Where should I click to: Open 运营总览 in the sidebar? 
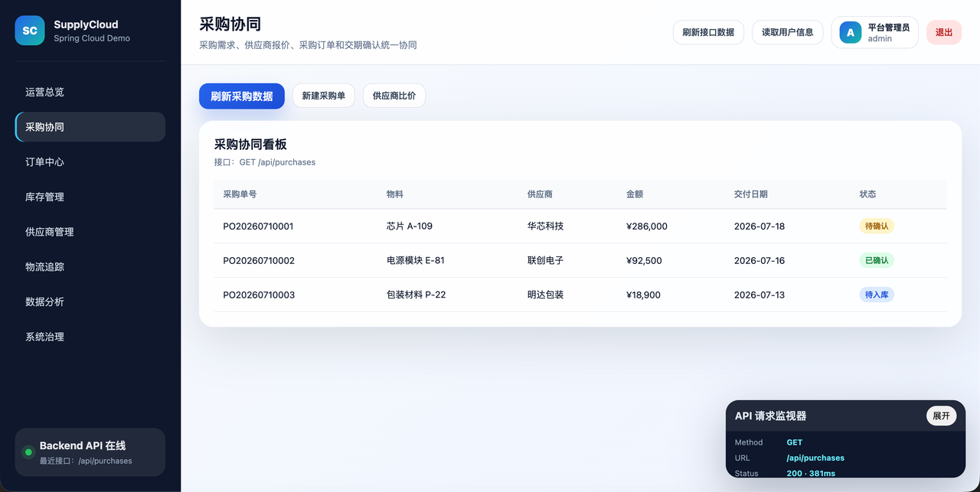90,92
